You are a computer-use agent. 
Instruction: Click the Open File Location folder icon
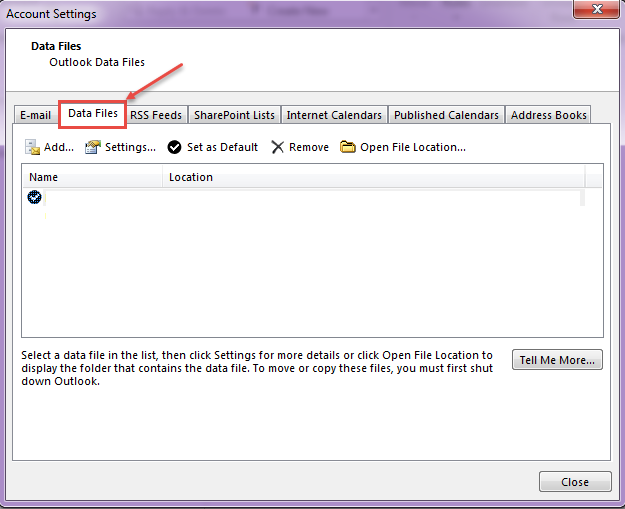tap(348, 147)
